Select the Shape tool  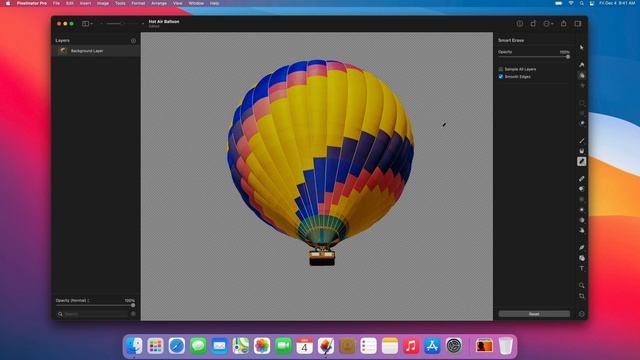(582, 258)
